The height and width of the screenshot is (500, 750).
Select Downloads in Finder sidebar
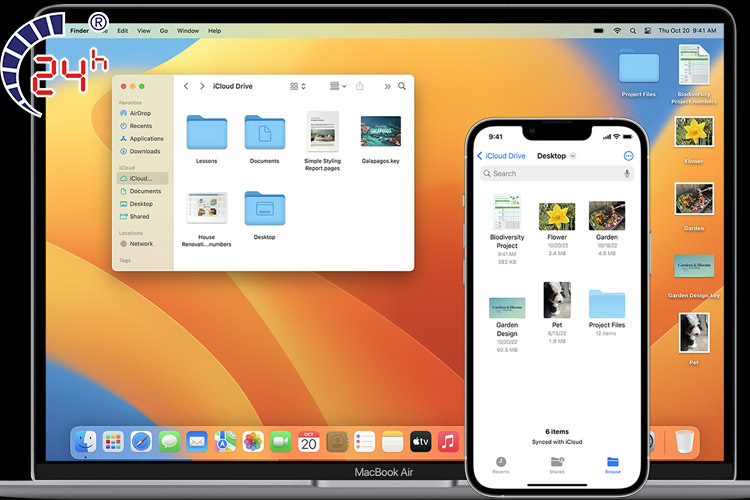click(142, 151)
